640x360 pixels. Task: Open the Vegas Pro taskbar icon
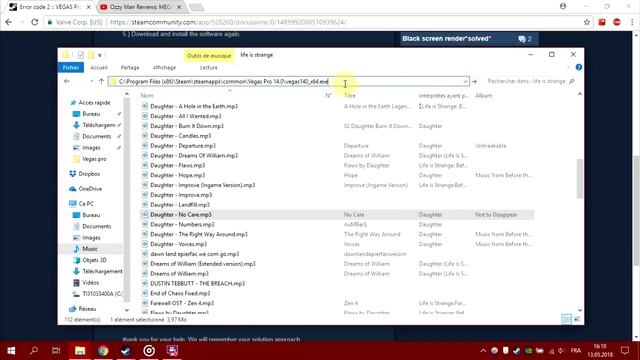click(172, 351)
